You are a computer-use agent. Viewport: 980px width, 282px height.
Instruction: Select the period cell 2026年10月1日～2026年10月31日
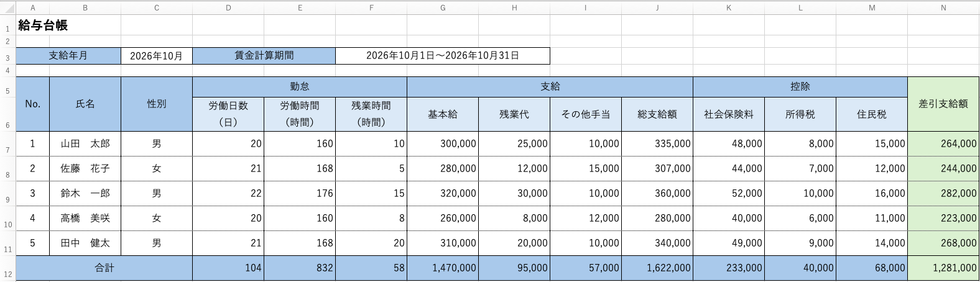click(x=443, y=56)
